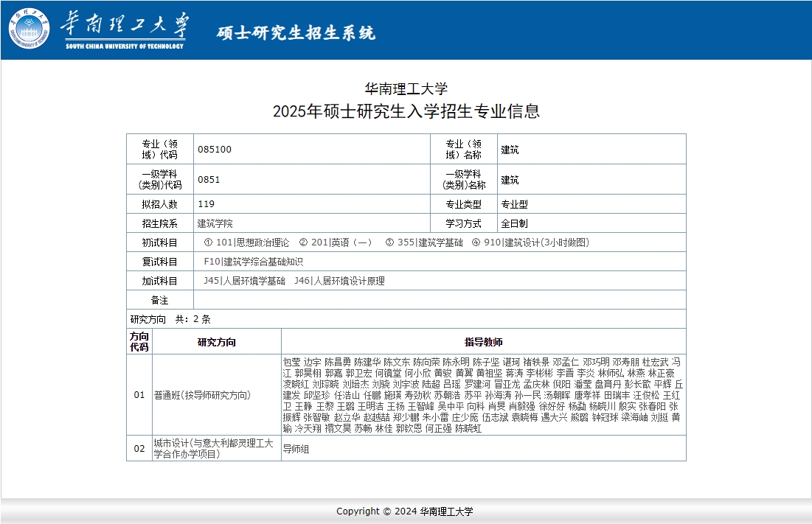Click the 全日制 study mode value
Screen dimensions: 812x524
click(x=515, y=223)
